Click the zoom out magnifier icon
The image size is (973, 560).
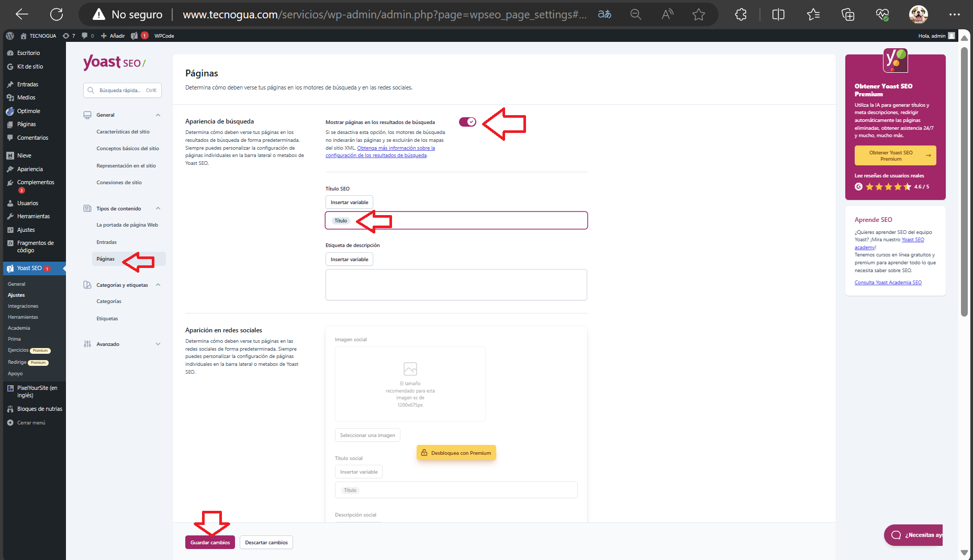click(635, 14)
